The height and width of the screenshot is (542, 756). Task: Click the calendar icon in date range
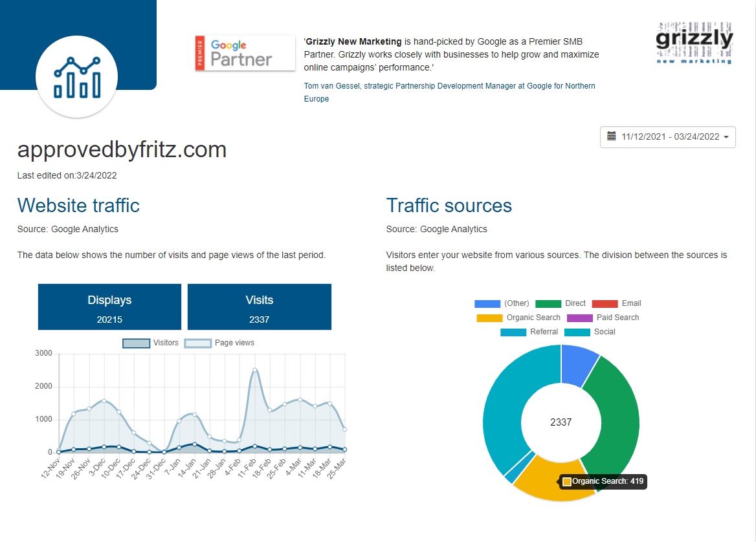612,136
